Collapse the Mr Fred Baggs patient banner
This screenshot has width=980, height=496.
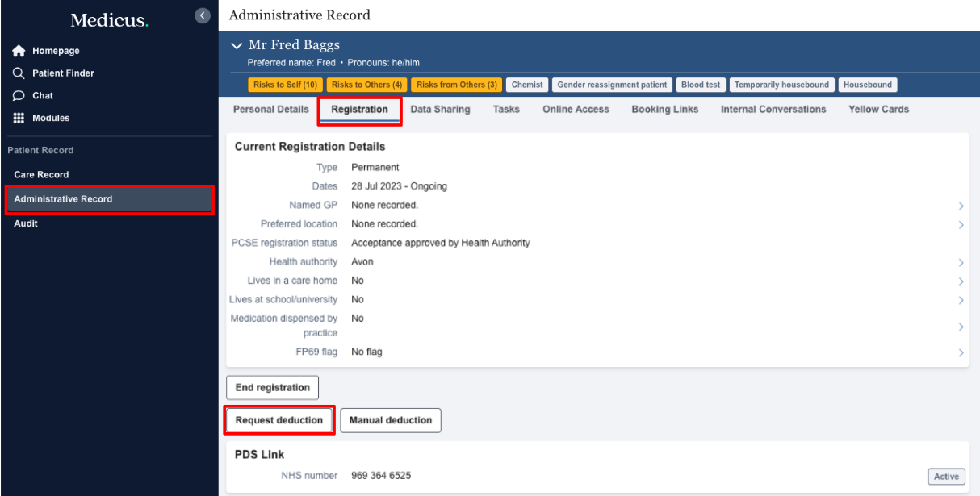coord(237,45)
